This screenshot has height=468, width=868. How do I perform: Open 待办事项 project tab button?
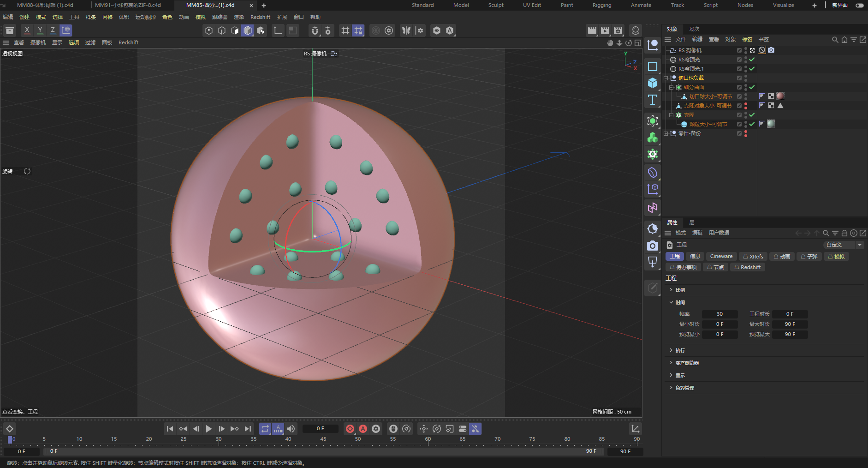point(683,267)
